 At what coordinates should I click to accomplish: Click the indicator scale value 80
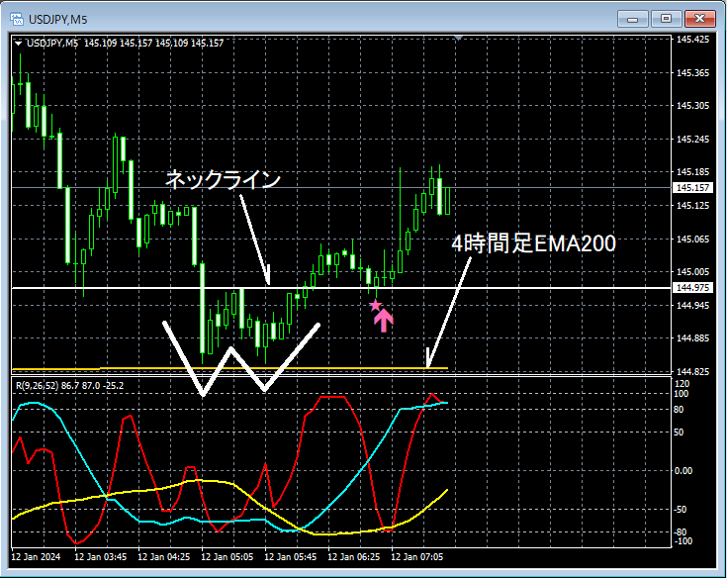(x=679, y=410)
